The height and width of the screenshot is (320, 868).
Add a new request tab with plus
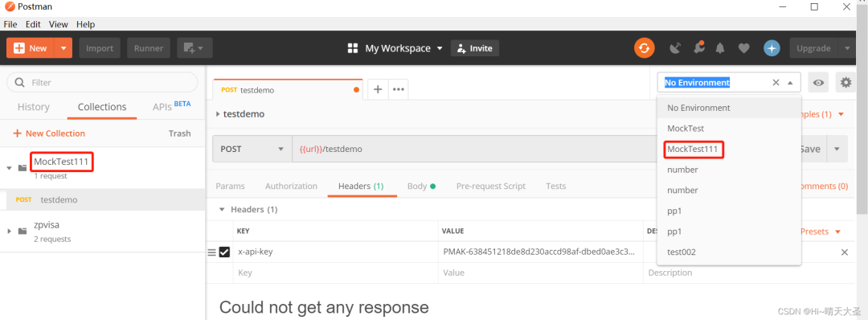378,89
